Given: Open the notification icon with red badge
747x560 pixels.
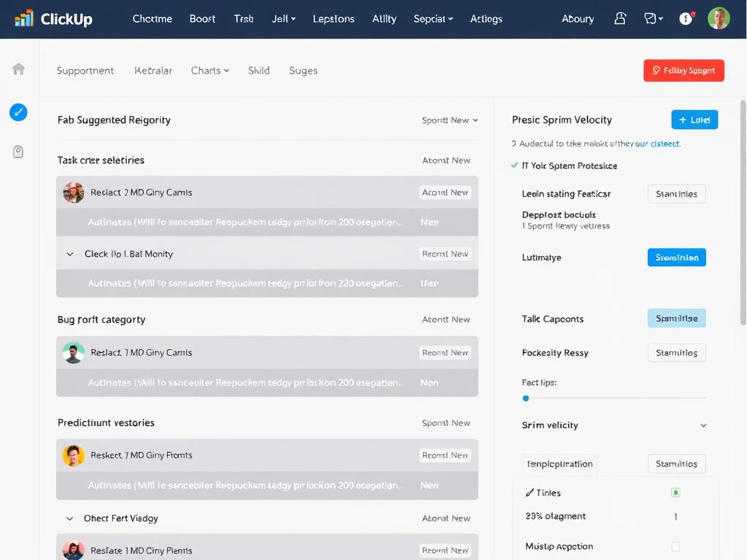Looking at the screenshot, I should coord(686,19).
